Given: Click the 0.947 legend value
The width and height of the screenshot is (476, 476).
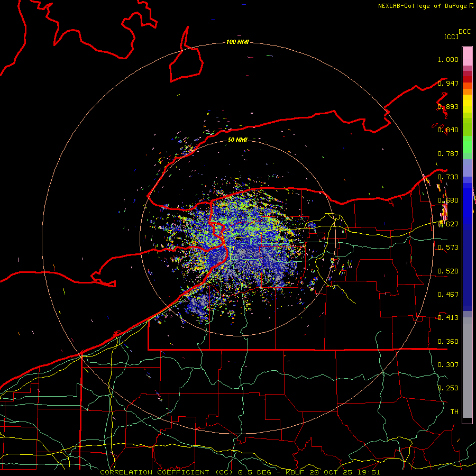Looking at the screenshot, I should pos(448,83).
